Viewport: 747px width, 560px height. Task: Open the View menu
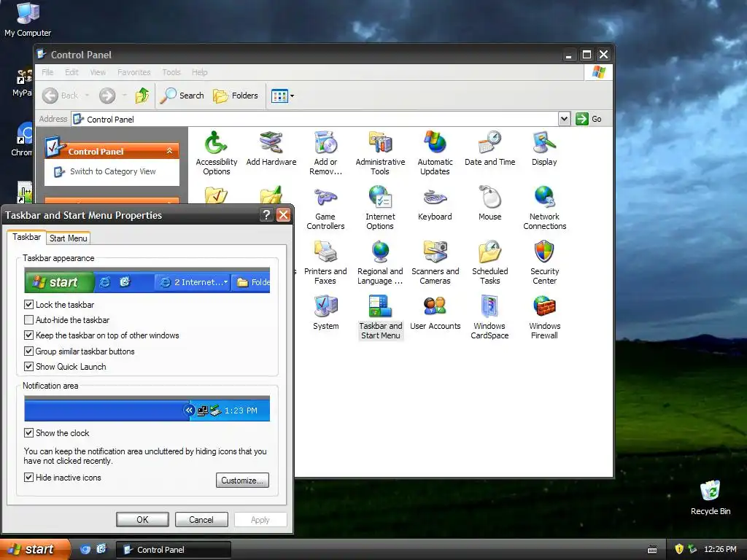(x=98, y=72)
